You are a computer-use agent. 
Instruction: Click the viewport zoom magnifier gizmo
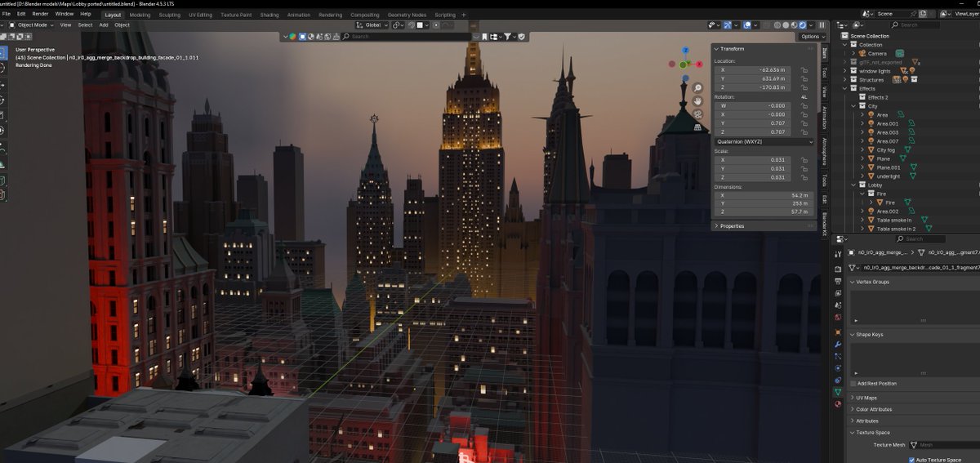point(698,87)
